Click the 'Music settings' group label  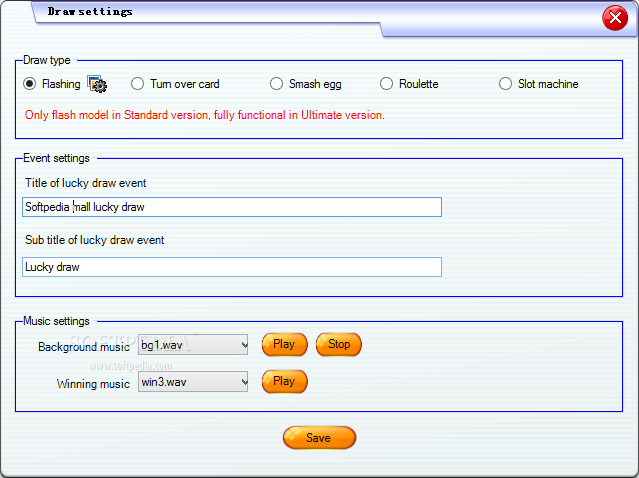click(x=56, y=321)
